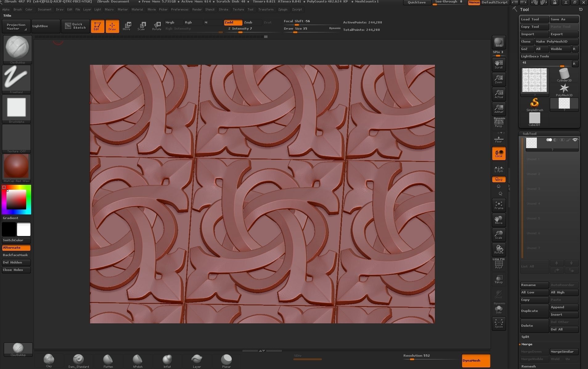Open the Stroke menu
Viewport: 588px width, 369px height.
tap(223, 10)
